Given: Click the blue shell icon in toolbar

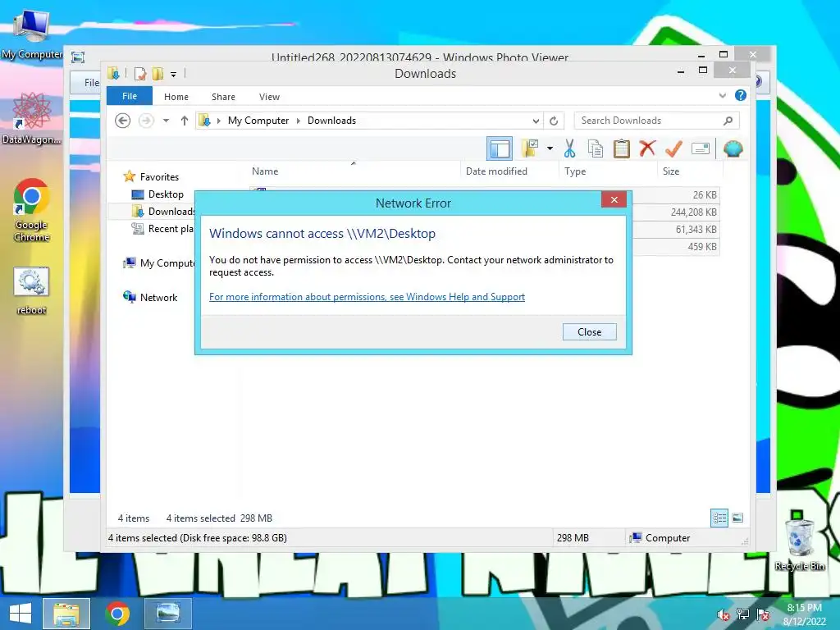Looking at the screenshot, I should pos(733,148).
